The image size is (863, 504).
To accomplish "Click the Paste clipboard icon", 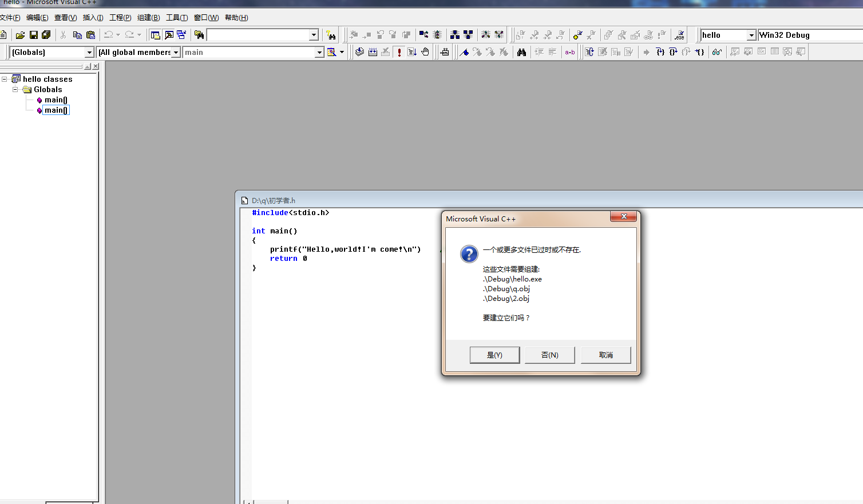I will click(90, 35).
